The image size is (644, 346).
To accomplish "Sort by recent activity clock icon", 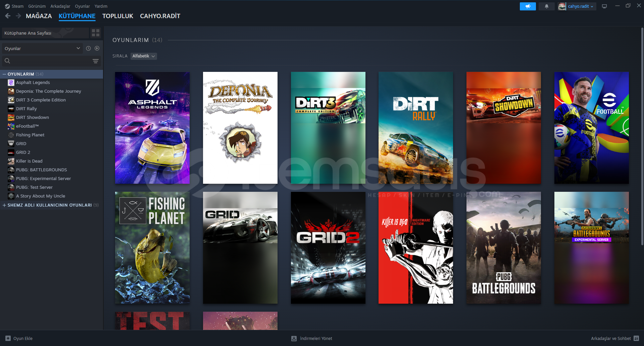I will coord(88,48).
